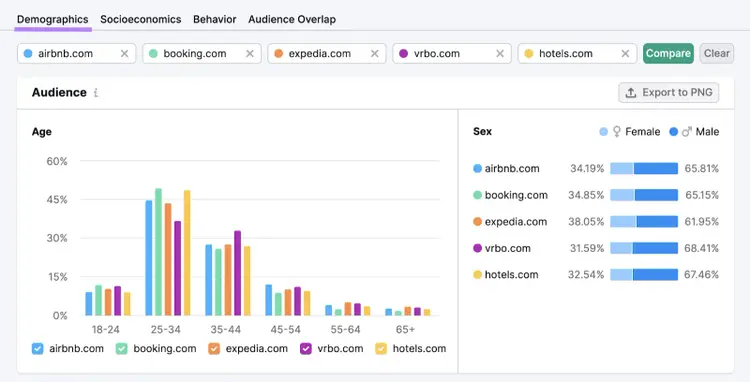This screenshot has height=382, width=750.
Task: Remove hotels.com from the comparison fields
Action: click(625, 54)
